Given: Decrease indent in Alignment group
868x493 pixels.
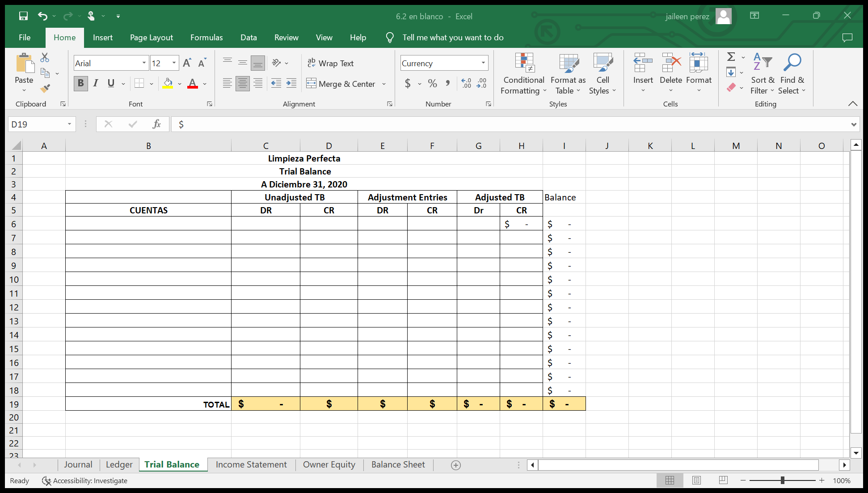Looking at the screenshot, I should [x=276, y=84].
